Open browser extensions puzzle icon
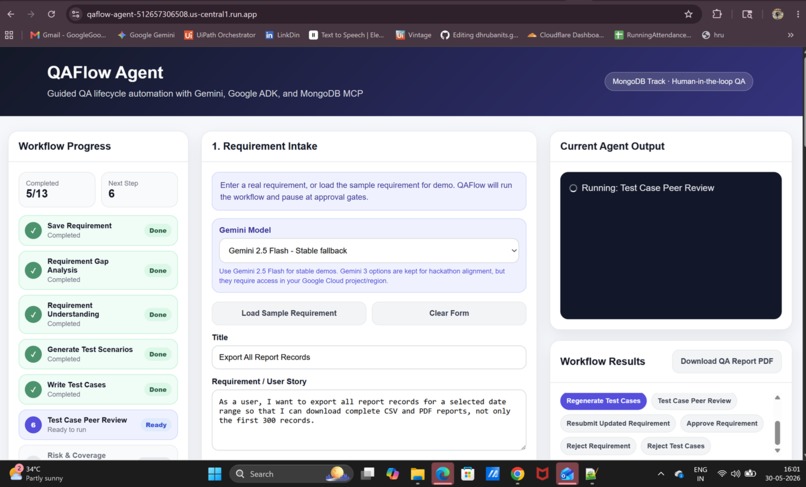Viewport: 806px width, 487px height. click(x=717, y=14)
